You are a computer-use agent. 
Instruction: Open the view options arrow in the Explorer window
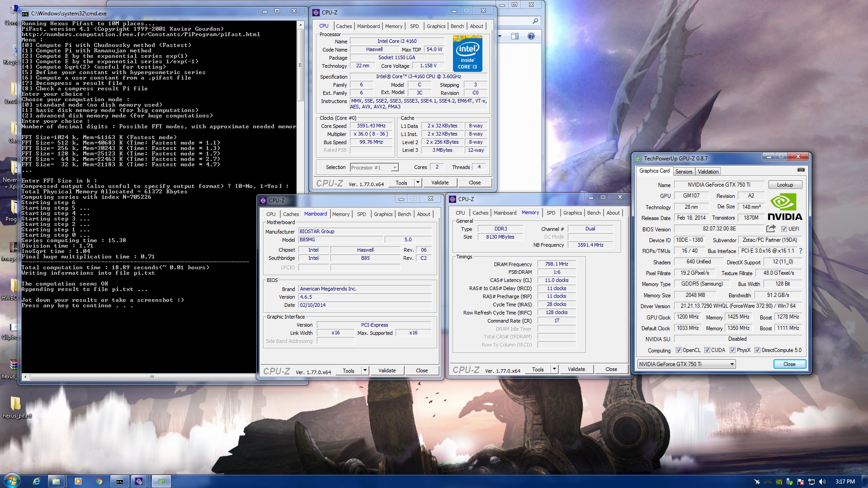tap(500, 36)
